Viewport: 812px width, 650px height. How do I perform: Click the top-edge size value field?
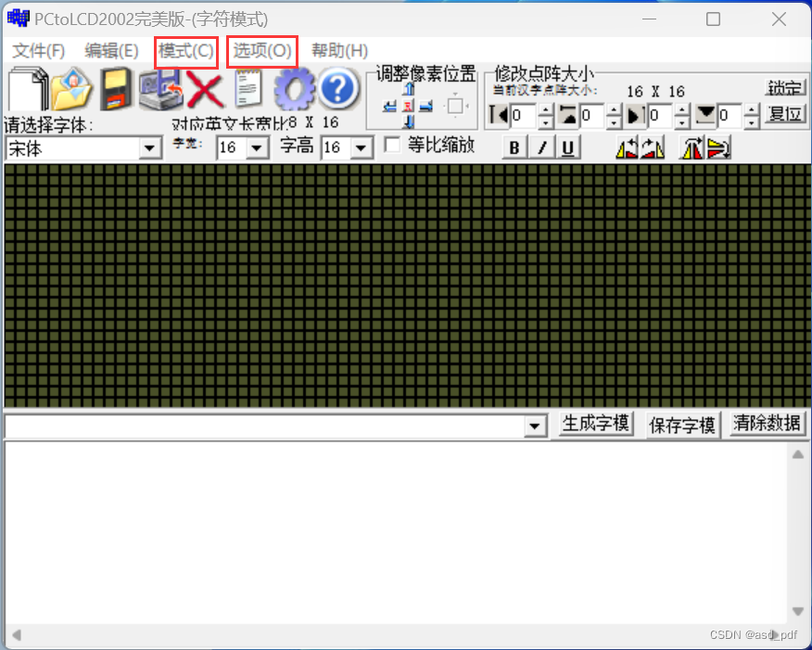point(592,116)
